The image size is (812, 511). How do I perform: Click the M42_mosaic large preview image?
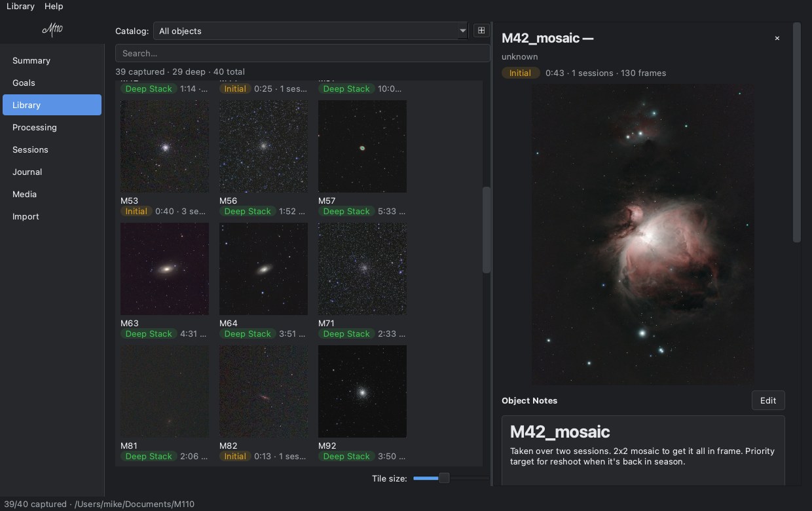coord(642,234)
